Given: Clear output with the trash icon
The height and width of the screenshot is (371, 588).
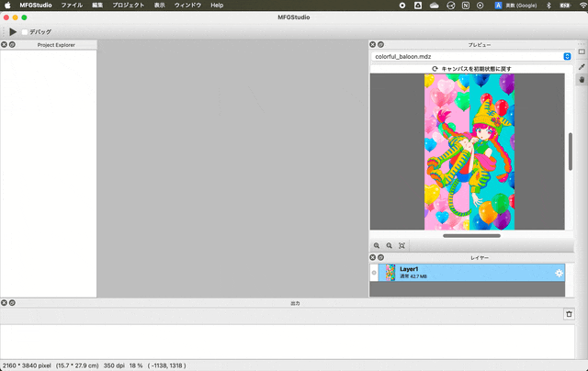Looking at the screenshot, I should [569, 314].
